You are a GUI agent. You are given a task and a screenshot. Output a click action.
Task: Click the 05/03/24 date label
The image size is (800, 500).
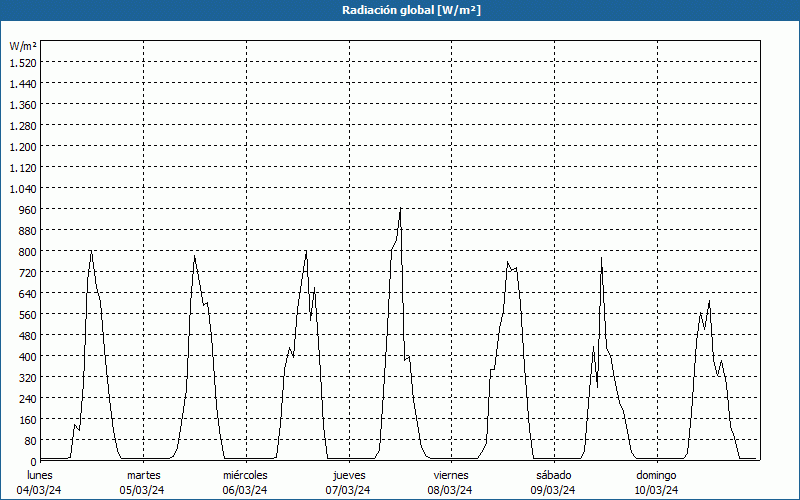click(142, 490)
